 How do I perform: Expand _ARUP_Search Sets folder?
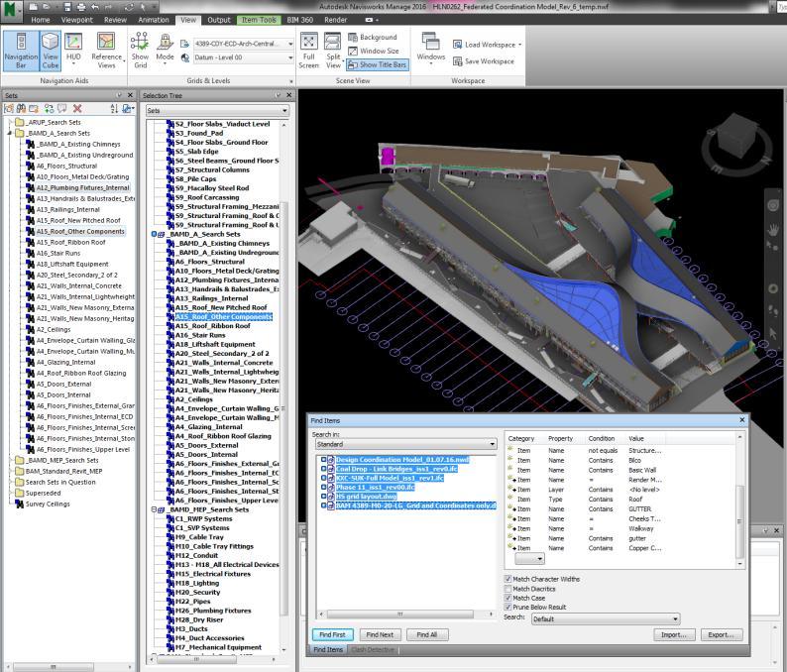[x=10, y=122]
